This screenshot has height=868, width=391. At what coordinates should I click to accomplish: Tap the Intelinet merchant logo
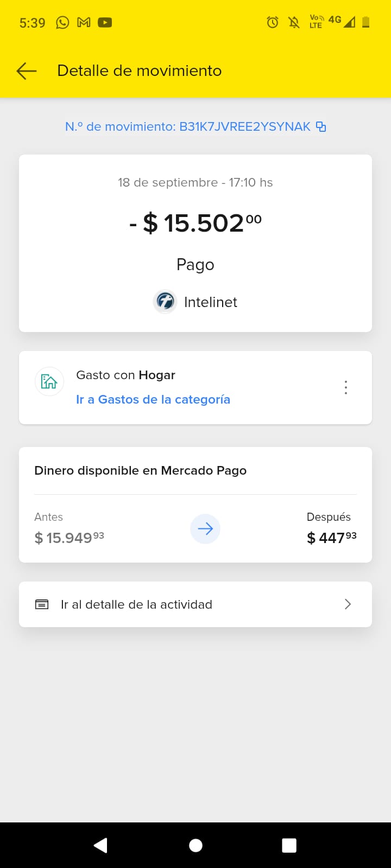point(165,301)
